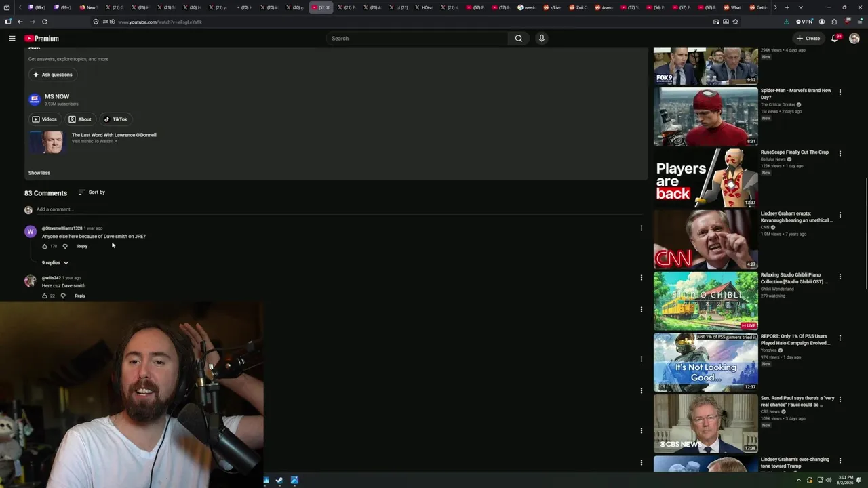Screen dimensions: 868x488
Task: Like the Stevenwilliams1328 comment
Action: coord(45,246)
